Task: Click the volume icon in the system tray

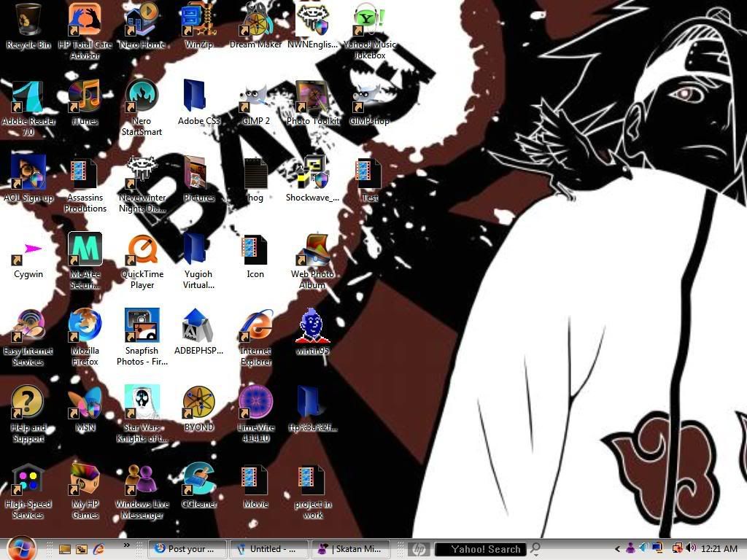Action: click(692, 548)
